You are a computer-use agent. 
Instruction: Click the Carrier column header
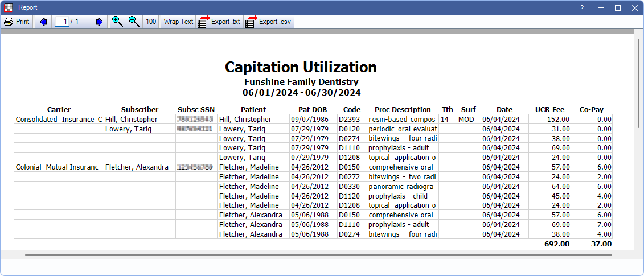(x=59, y=109)
